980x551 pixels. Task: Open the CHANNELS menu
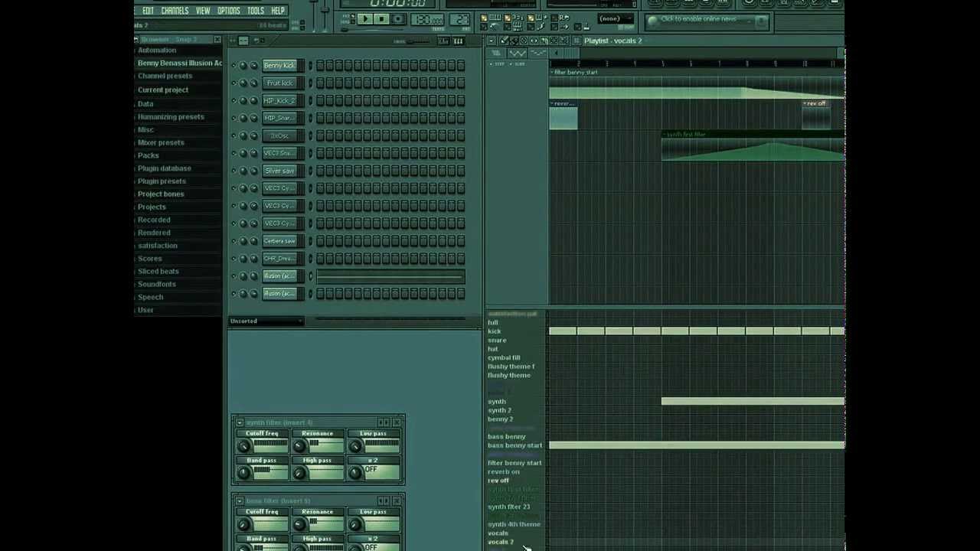click(175, 11)
